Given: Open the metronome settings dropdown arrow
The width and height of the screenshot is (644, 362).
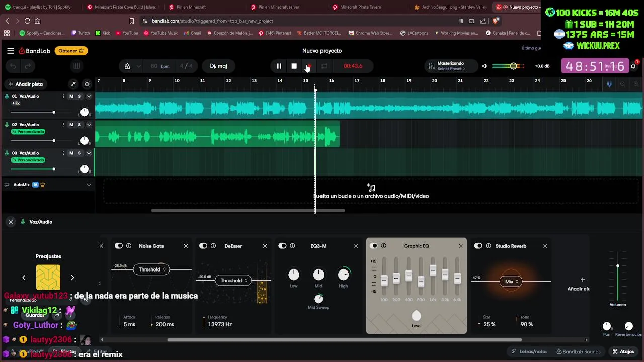Looking at the screenshot, I should (x=139, y=66).
